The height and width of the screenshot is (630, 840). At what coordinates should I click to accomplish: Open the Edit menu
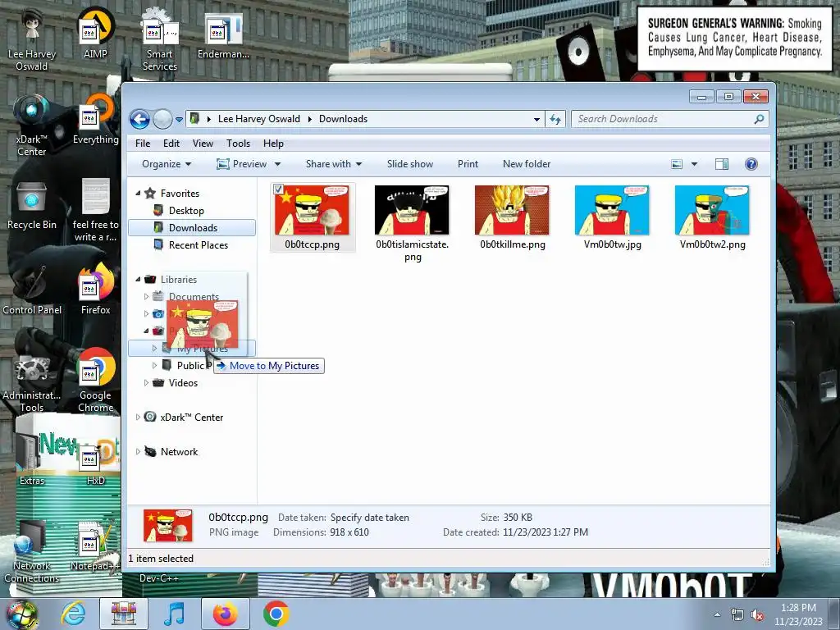pyautogui.click(x=171, y=144)
